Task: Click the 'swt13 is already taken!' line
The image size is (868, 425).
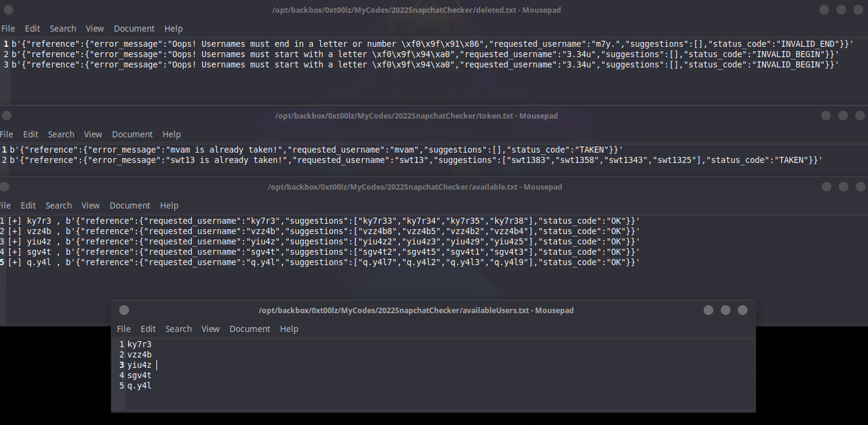Action: 416,160
